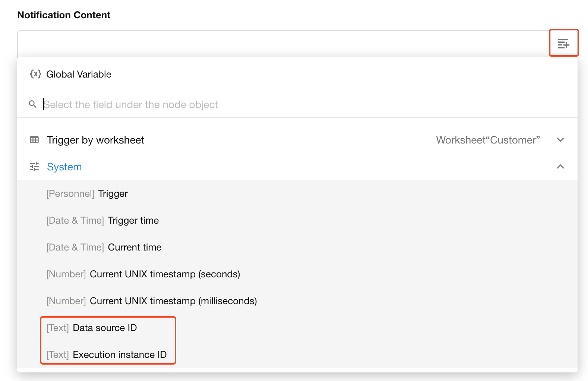The height and width of the screenshot is (381, 588).
Task: Click the Trigger by worksheet label
Action: (x=95, y=140)
